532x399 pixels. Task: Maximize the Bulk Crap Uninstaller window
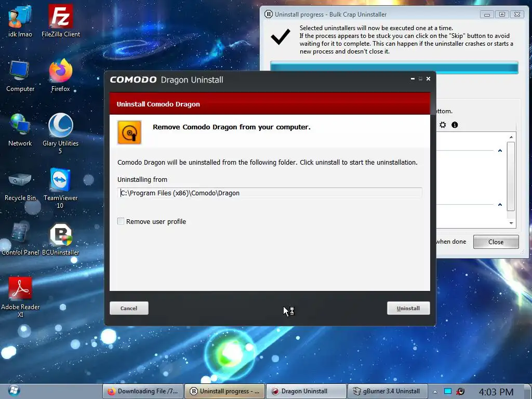point(502,15)
